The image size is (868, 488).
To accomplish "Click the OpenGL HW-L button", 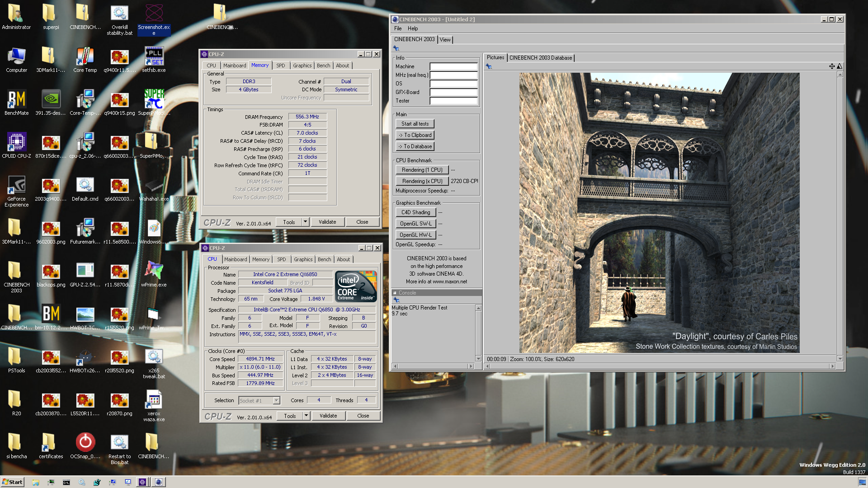I will coord(416,235).
